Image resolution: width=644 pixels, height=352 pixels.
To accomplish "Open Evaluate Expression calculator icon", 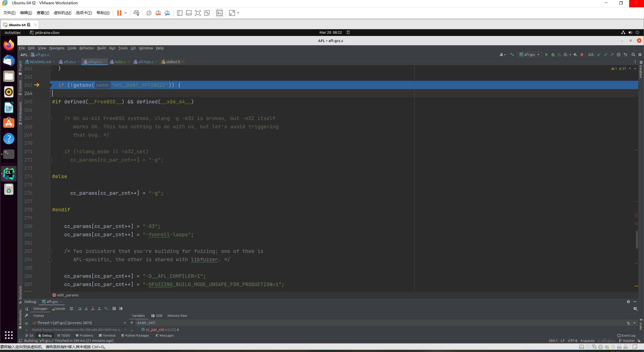I will pyautogui.click(x=114, y=308).
